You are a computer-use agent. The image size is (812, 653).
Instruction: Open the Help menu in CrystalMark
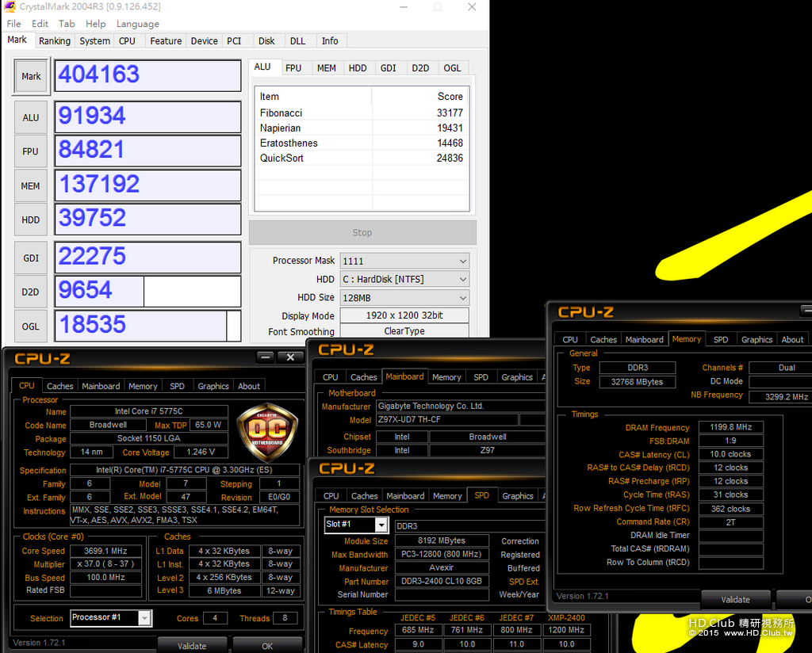96,24
